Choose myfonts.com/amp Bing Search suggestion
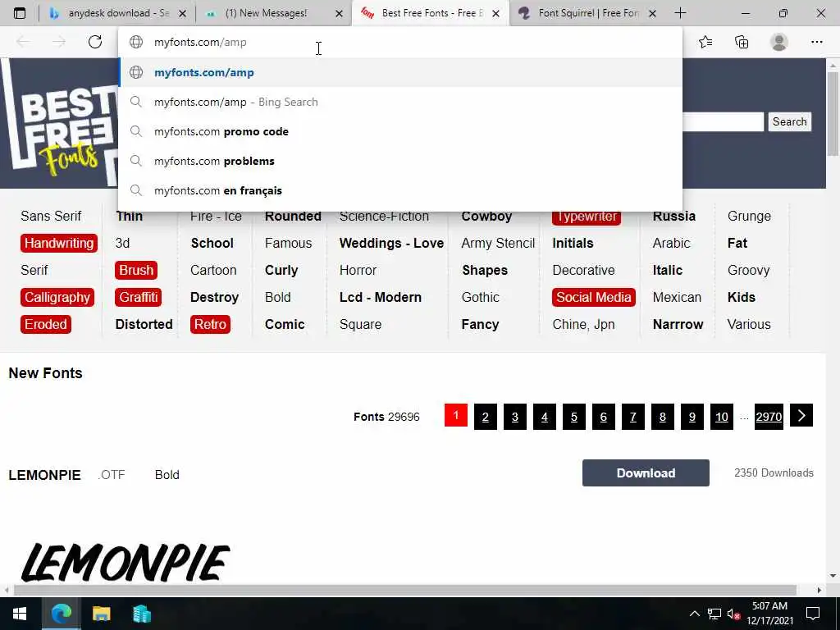Screen dimensions: 840x630 coord(400,102)
